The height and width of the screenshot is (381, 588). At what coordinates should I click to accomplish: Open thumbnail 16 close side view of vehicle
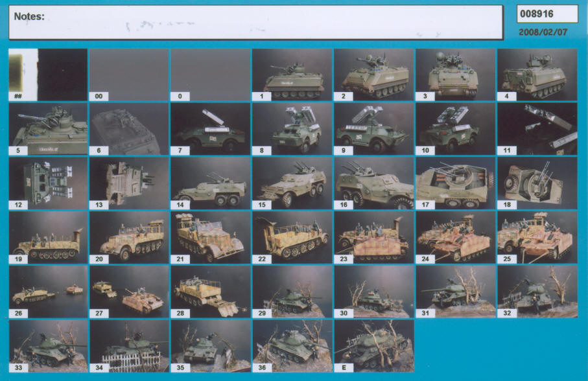pyautogui.click(x=374, y=183)
